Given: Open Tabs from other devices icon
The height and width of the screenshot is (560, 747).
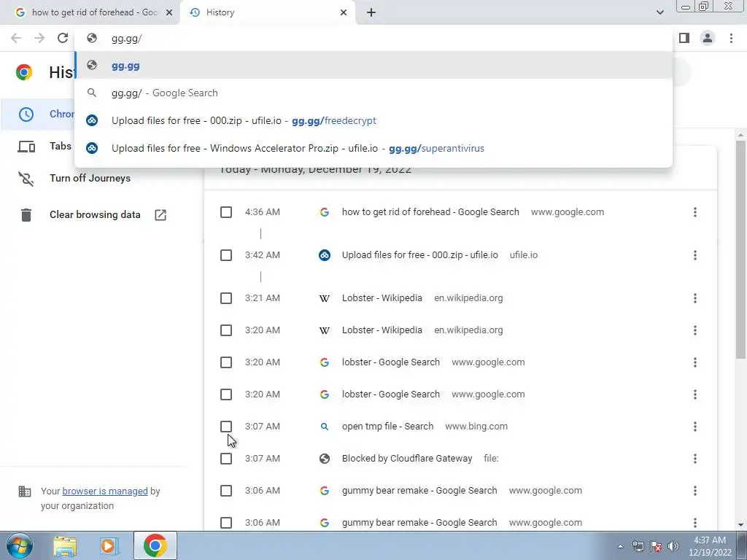Looking at the screenshot, I should coord(26,146).
